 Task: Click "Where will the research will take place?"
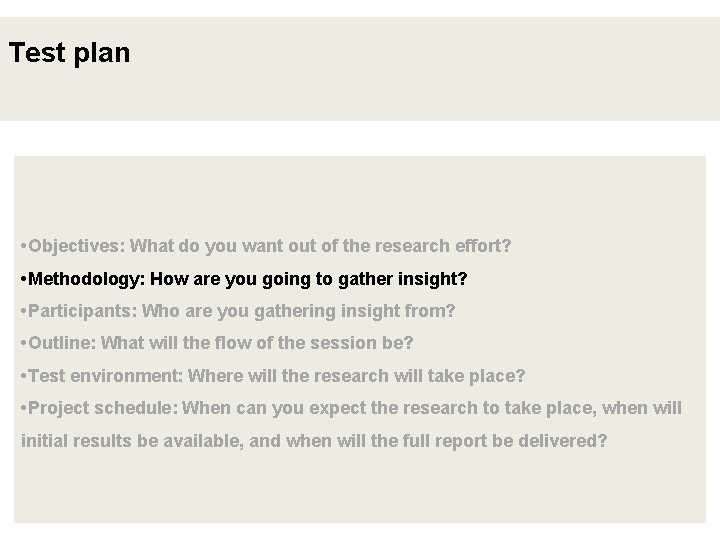pos(356,376)
